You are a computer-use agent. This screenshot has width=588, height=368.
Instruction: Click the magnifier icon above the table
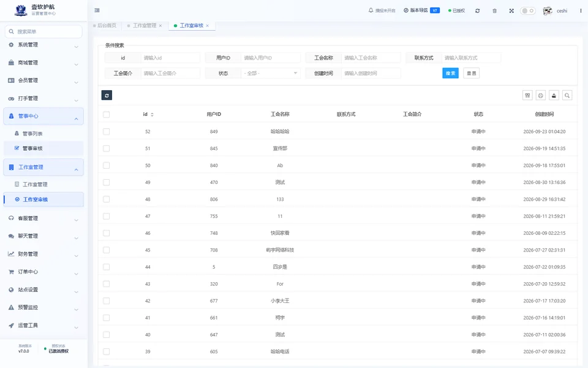click(567, 96)
